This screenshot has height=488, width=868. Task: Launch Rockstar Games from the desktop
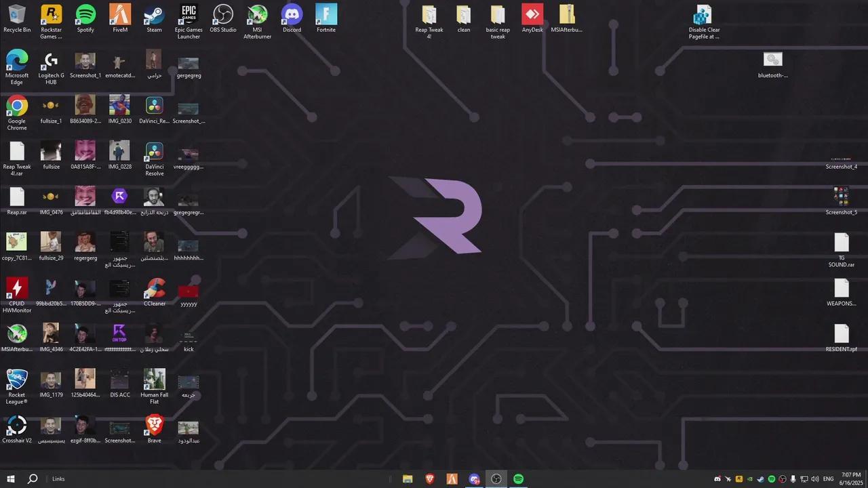[51, 22]
